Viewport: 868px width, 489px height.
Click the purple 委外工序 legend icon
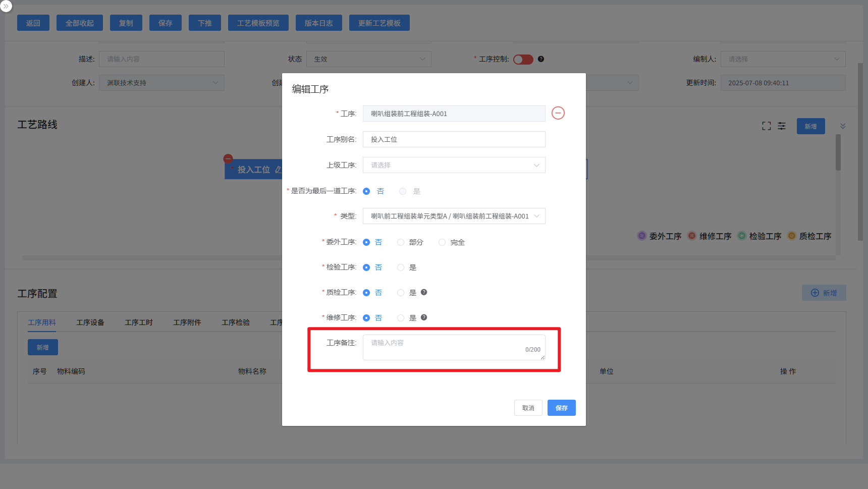tap(642, 236)
